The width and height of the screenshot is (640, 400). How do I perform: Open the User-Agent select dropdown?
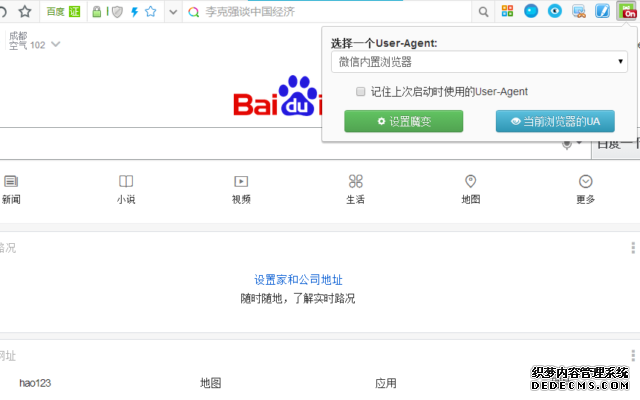(x=479, y=62)
